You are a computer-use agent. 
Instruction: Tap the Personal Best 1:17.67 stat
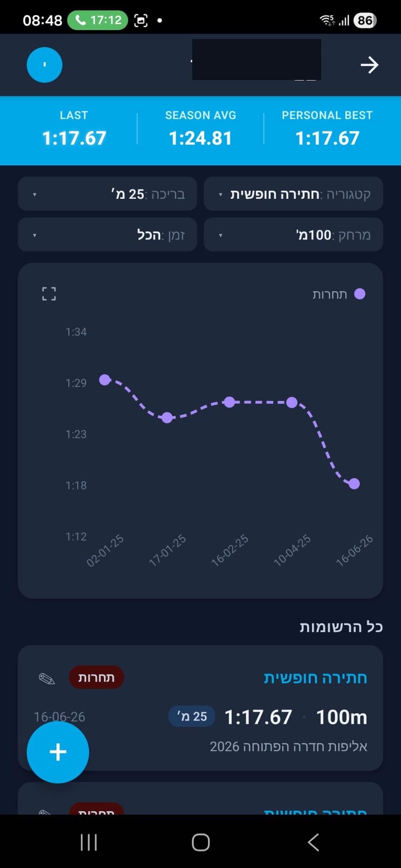pyautogui.click(x=327, y=130)
